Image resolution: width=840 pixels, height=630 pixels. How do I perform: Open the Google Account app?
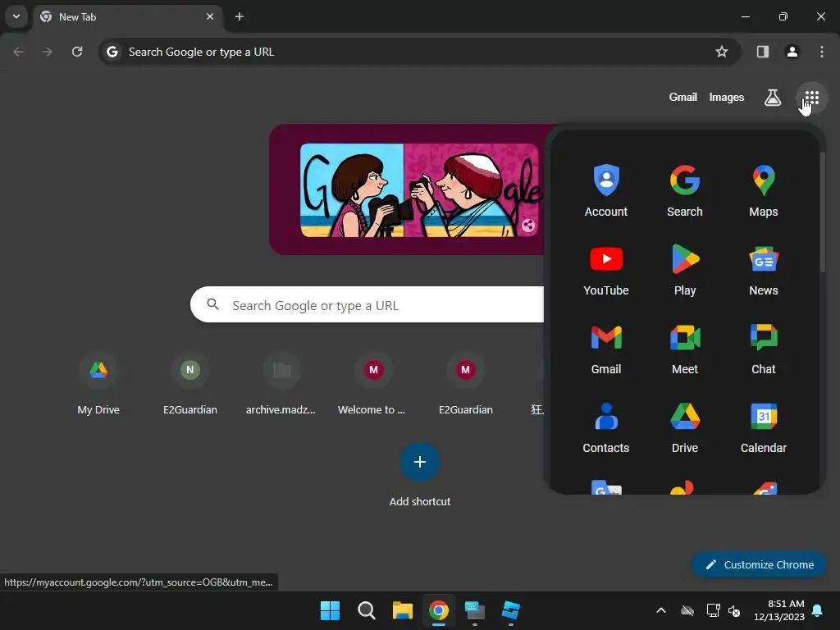click(606, 190)
